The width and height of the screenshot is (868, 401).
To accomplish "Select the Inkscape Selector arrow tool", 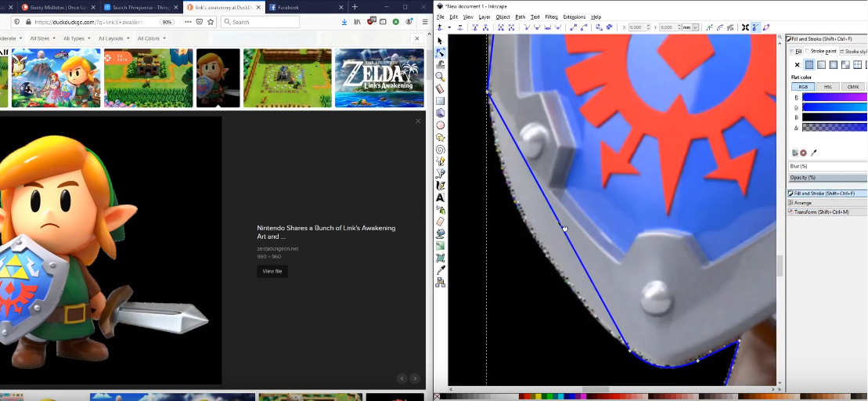I will [x=440, y=41].
